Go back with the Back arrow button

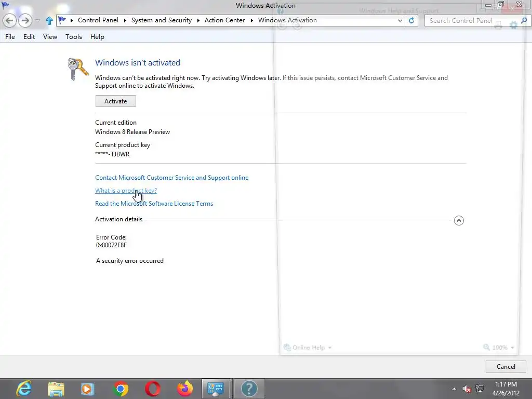pos(9,21)
